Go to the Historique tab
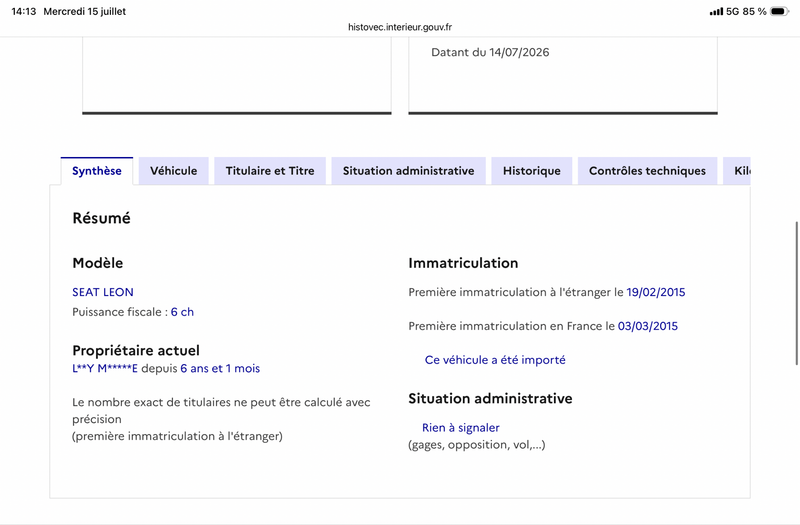The width and height of the screenshot is (800, 525). tap(532, 171)
